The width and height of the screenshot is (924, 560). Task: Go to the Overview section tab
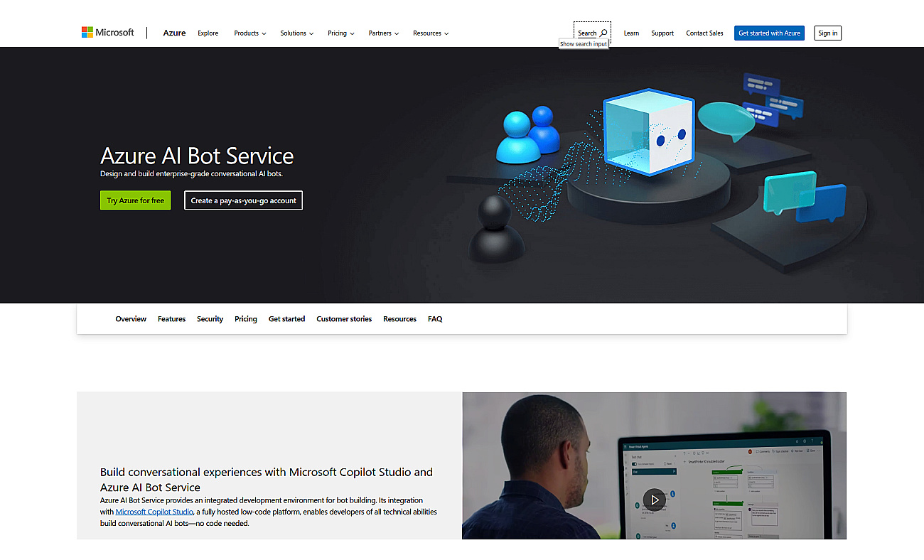tap(131, 319)
